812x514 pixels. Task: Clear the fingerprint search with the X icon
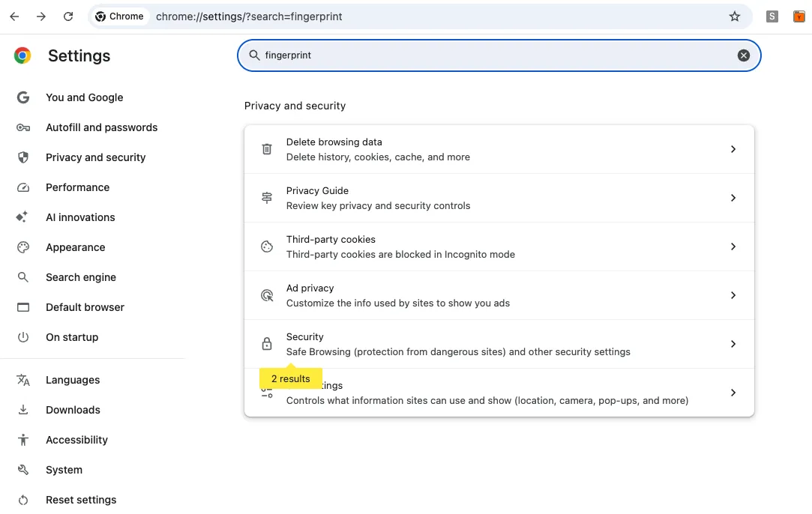coord(743,55)
